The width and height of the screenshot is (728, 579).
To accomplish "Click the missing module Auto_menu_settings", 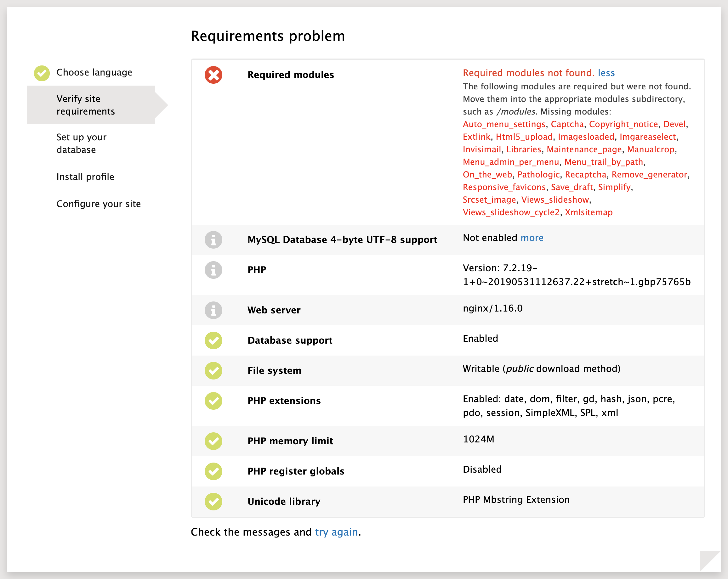I will click(504, 124).
